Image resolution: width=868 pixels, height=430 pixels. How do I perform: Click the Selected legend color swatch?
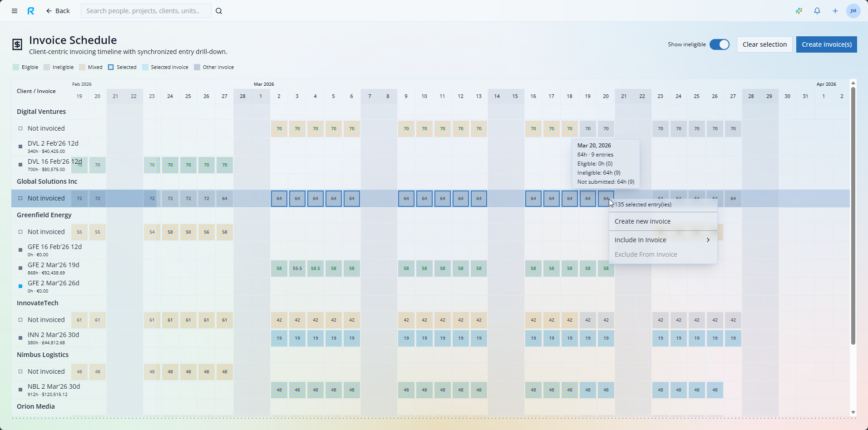pyautogui.click(x=111, y=67)
